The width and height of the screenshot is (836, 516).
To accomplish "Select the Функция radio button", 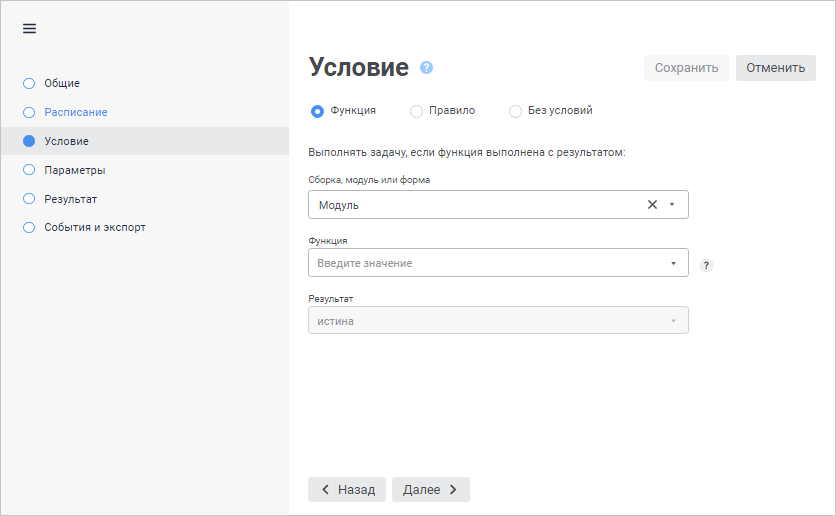I will (318, 111).
